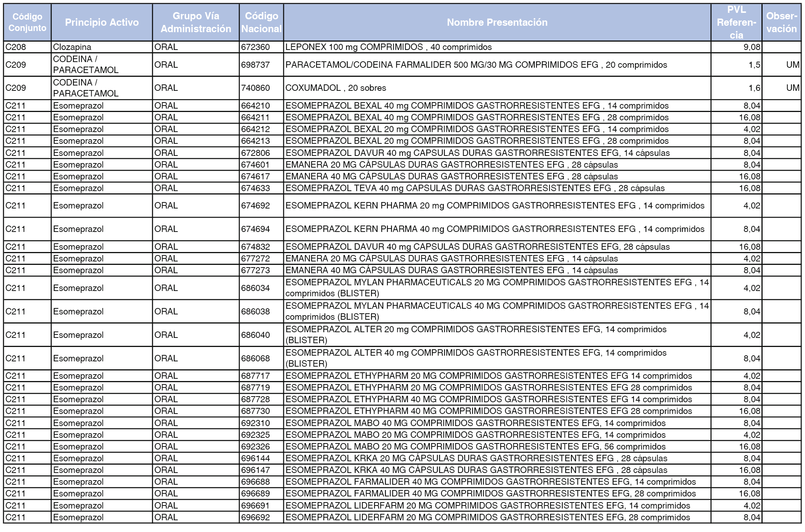Click national code 686068
Image resolution: width=805 pixels, height=532 pixels.
pos(261,358)
